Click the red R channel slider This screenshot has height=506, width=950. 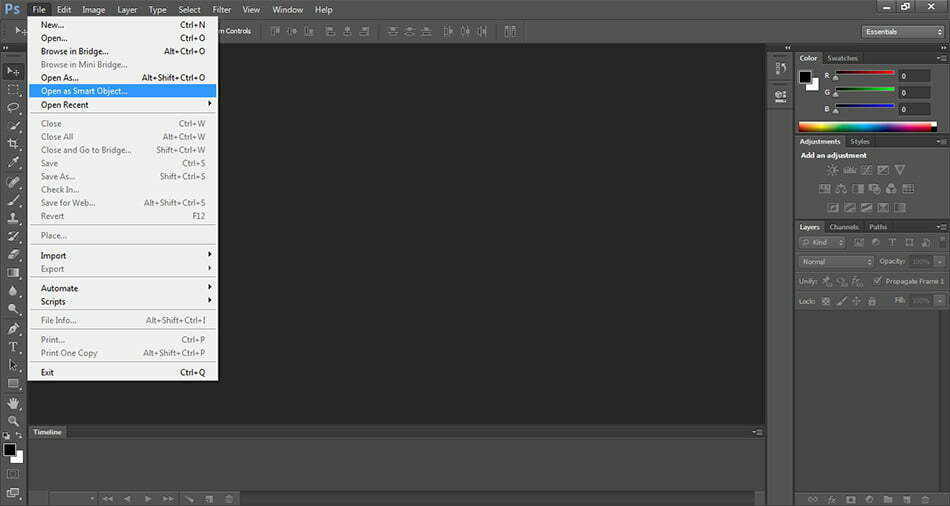(x=865, y=76)
